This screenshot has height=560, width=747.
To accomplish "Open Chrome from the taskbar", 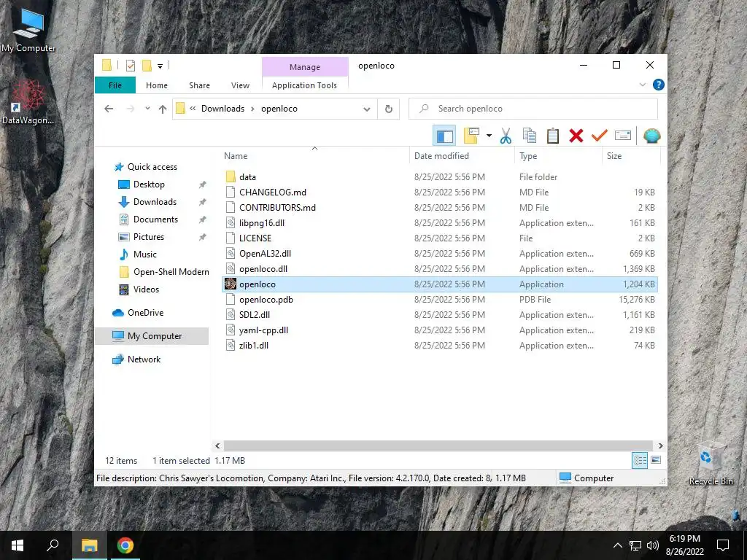I will pos(125,545).
